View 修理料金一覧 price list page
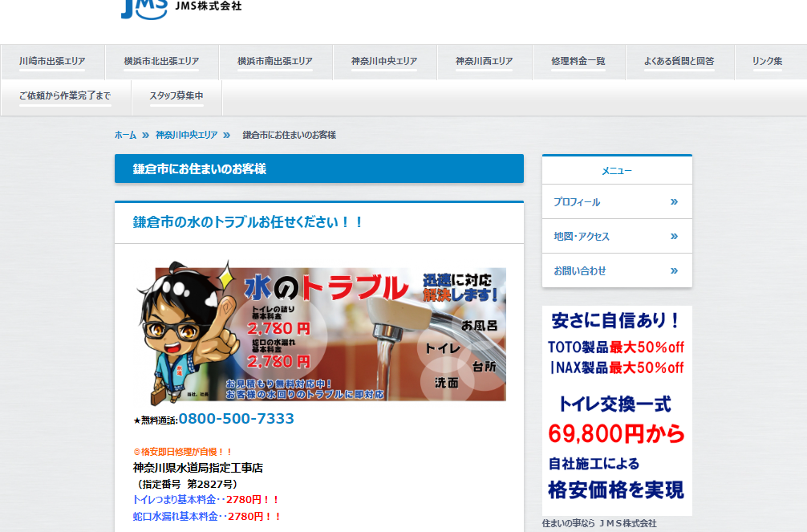807x532 pixels. click(x=578, y=61)
